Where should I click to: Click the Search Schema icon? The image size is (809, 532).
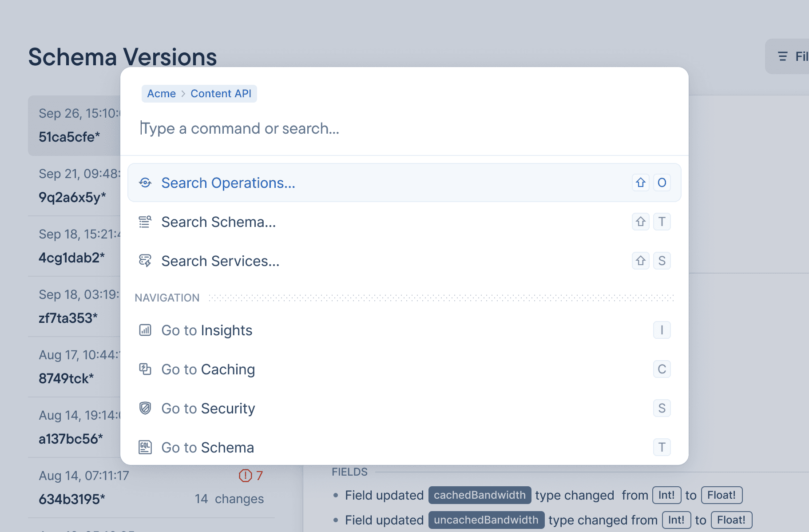click(x=145, y=222)
